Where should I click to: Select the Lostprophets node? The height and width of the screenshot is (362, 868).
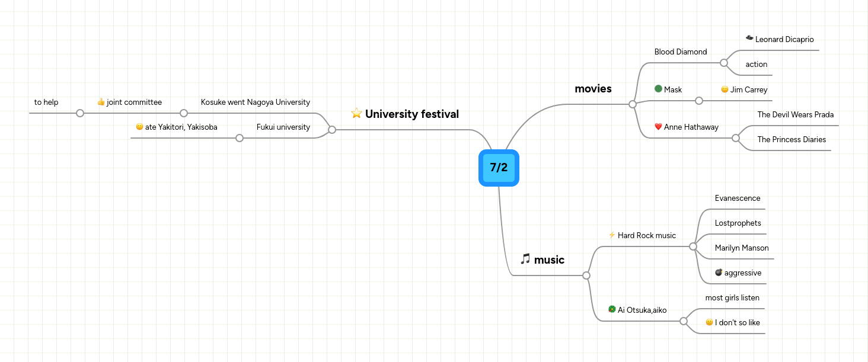coord(738,223)
